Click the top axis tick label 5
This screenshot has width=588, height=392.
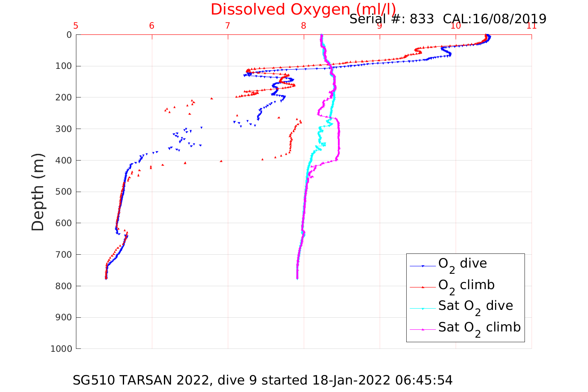click(x=76, y=26)
